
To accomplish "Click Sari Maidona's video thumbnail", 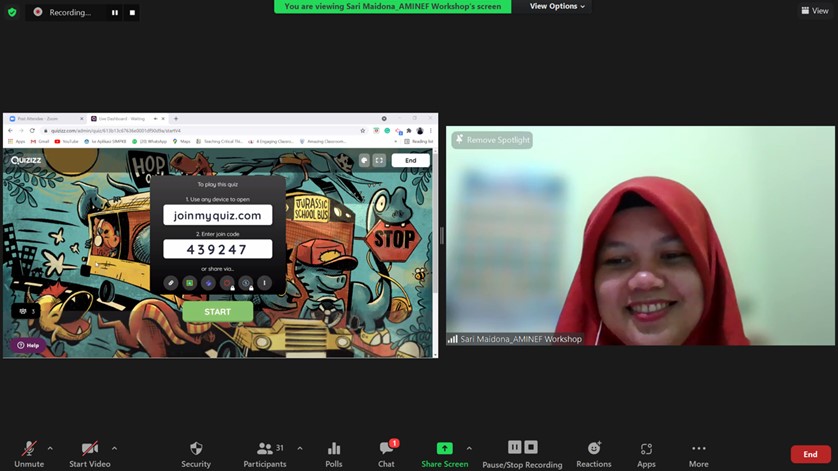I will click(x=640, y=235).
